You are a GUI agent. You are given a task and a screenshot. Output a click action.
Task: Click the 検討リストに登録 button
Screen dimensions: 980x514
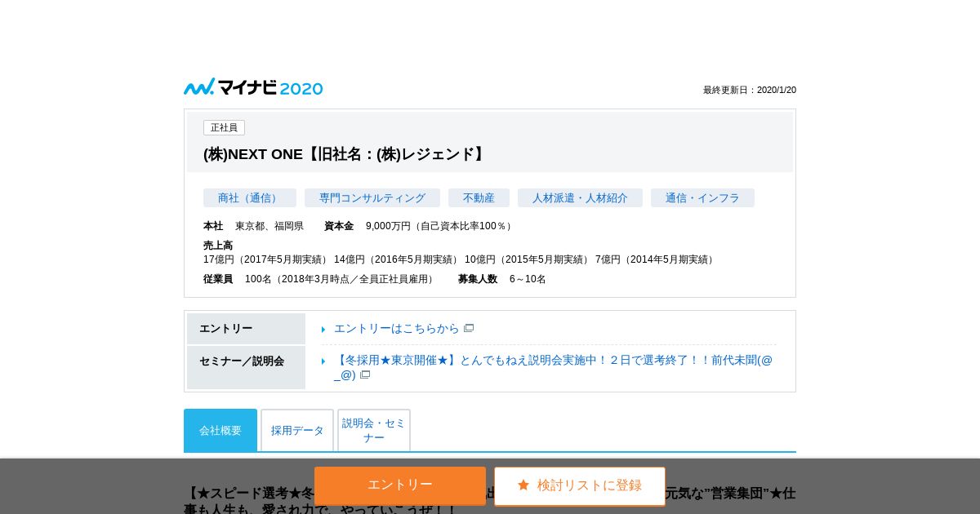tap(580, 485)
